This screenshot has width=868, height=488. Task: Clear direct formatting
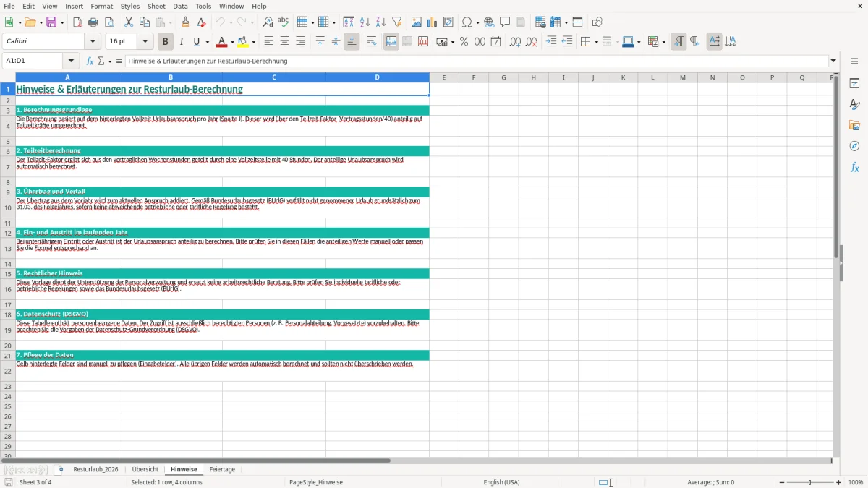(x=200, y=22)
